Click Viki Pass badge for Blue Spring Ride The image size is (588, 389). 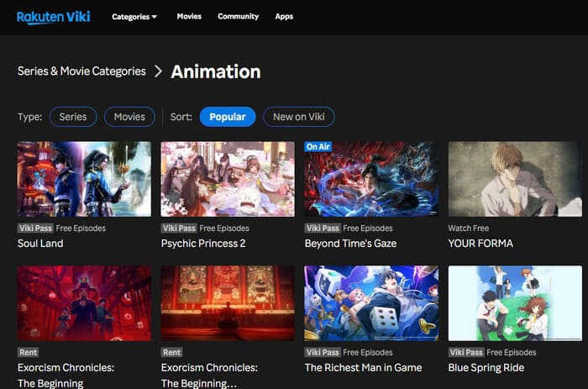466,352
